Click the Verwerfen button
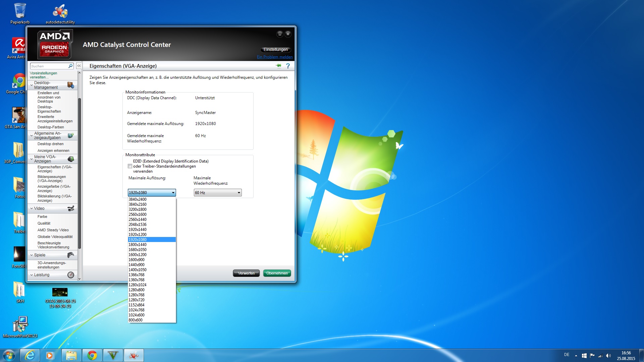644x362 pixels. (246, 273)
